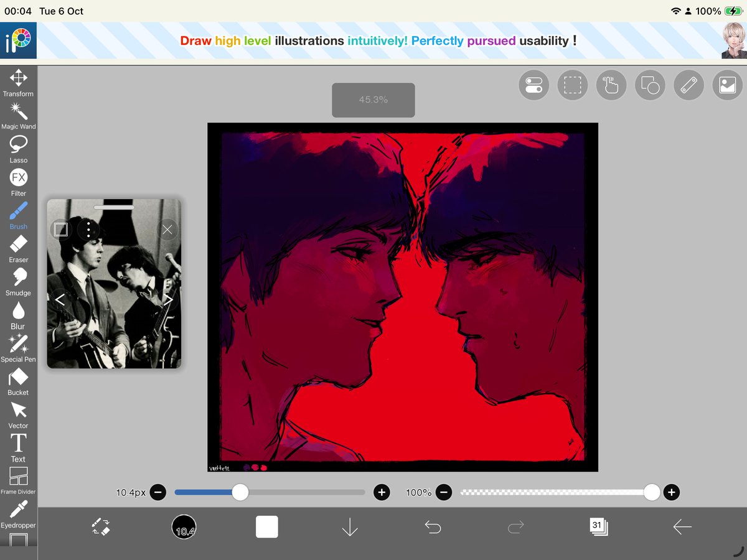Tap the red painting canvas
This screenshot has height=560, width=747.
click(403, 297)
